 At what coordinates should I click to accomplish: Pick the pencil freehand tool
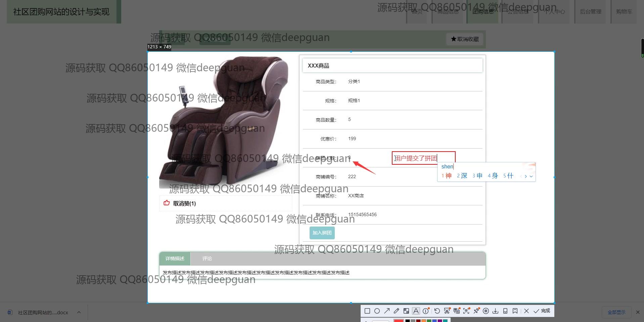tap(397, 311)
